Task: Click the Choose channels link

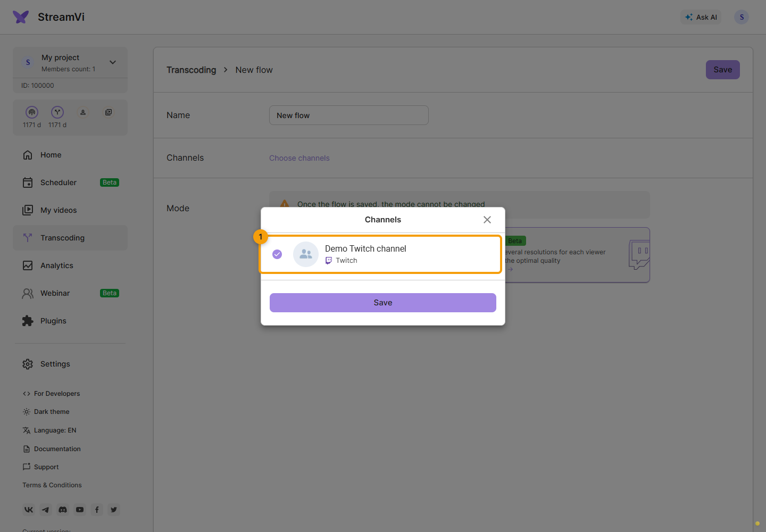Action: (299, 158)
